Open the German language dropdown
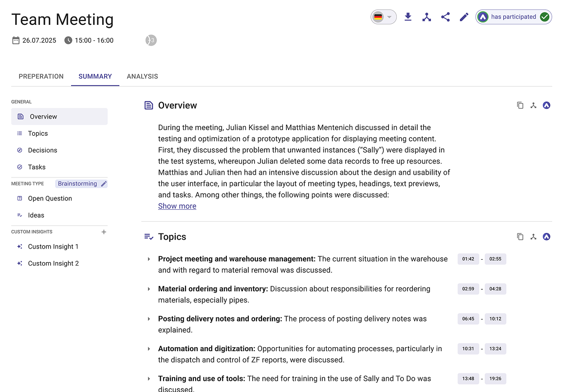 coord(384,17)
